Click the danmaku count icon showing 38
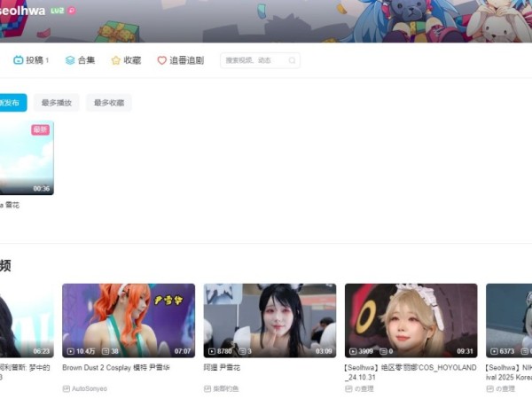The height and width of the screenshot is (399, 532). click(x=106, y=351)
